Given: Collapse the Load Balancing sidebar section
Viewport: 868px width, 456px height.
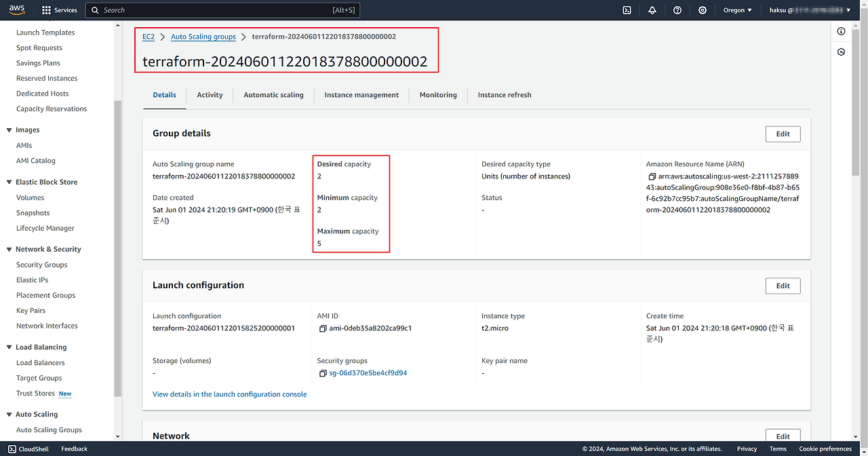Looking at the screenshot, I should point(9,347).
